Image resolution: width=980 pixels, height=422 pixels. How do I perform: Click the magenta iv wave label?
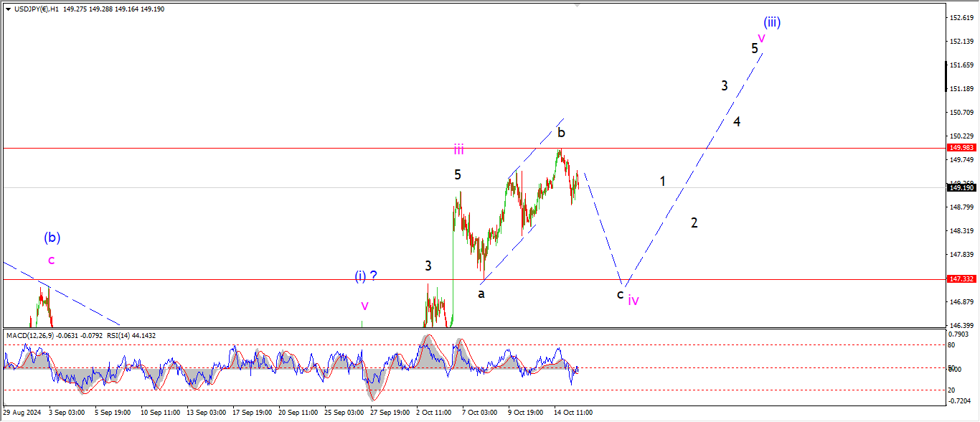coord(633,300)
